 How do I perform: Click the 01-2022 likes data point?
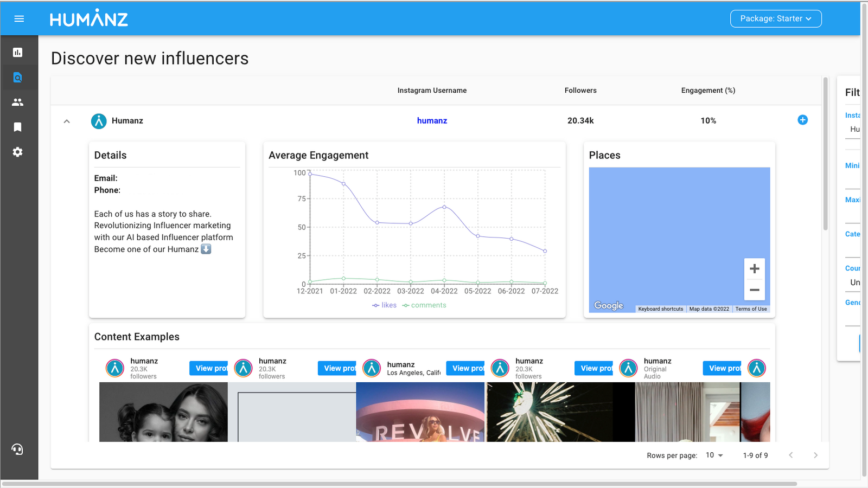343,184
